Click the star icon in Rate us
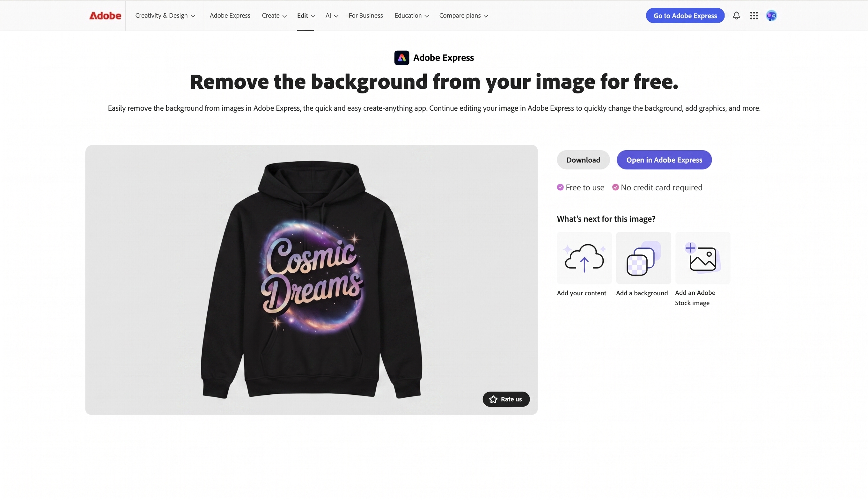This screenshot has width=868, height=500. (x=493, y=399)
